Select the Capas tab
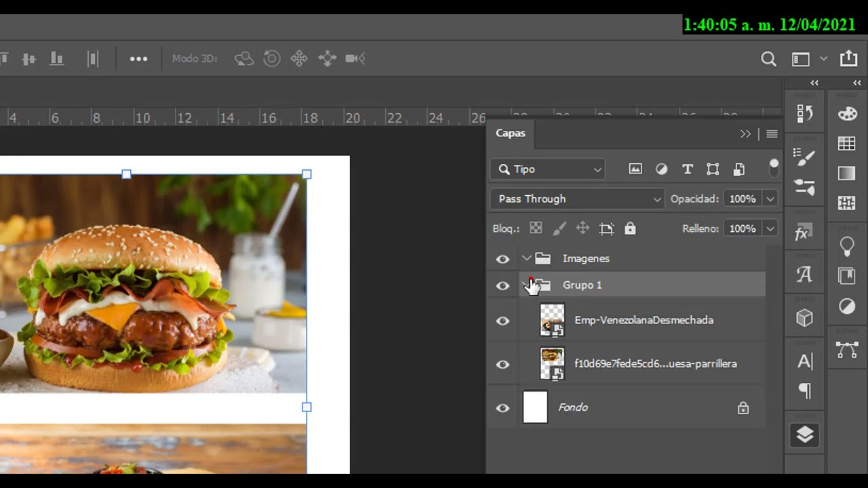Image resolution: width=868 pixels, height=488 pixels. pyautogui.click(x=511, y=133)
